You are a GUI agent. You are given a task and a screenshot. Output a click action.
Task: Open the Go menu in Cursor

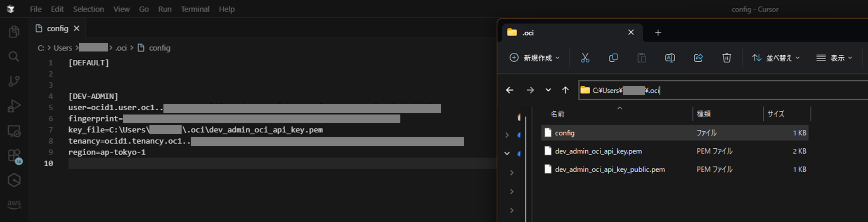pos(144,9)
